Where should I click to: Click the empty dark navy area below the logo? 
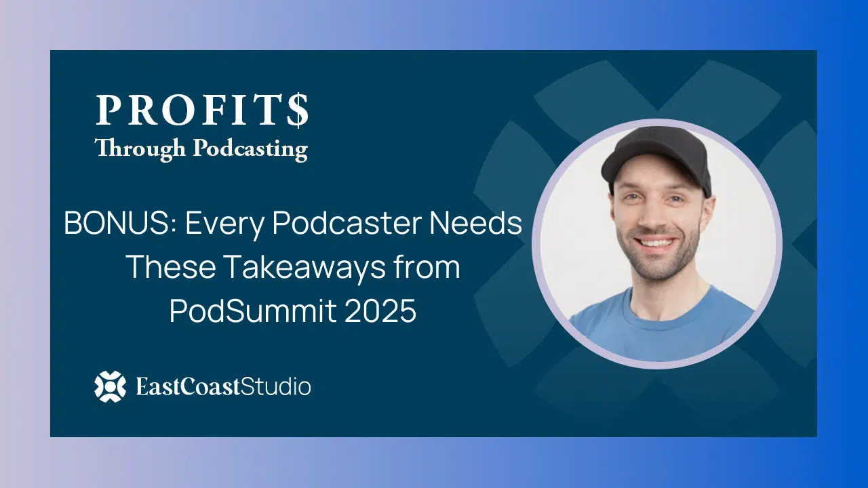(x=203, y=420)
